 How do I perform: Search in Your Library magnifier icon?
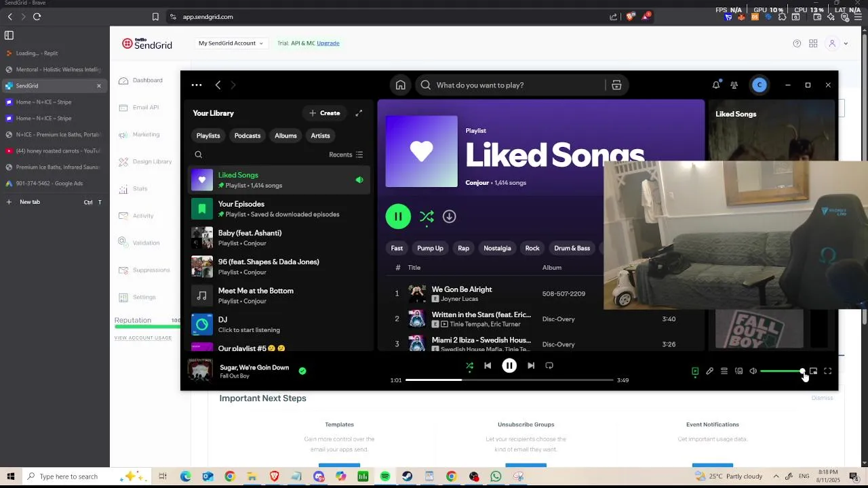pos(199,155)
